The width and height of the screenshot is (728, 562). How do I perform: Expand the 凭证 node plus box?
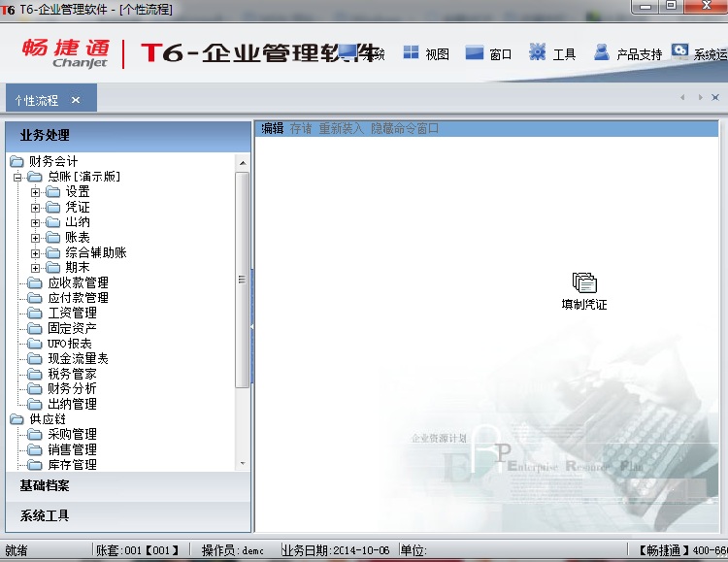pos(35,208)
